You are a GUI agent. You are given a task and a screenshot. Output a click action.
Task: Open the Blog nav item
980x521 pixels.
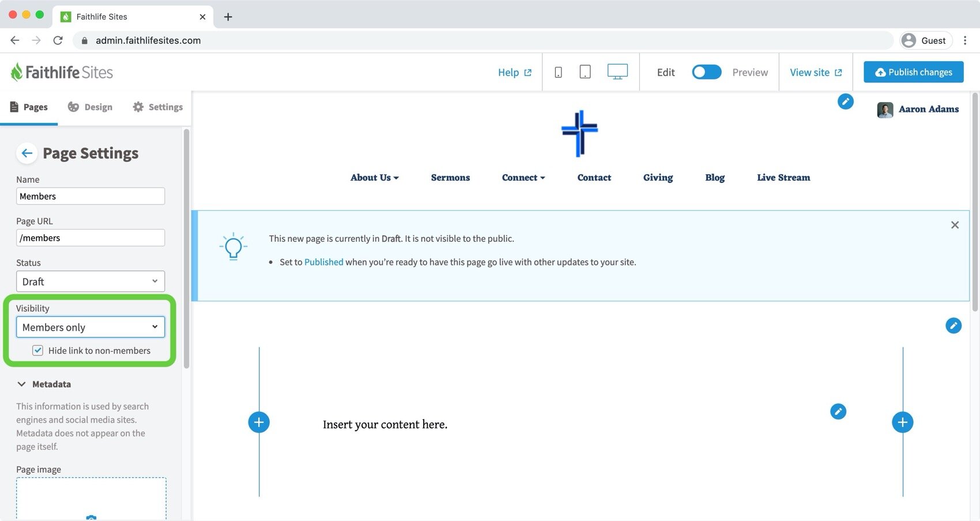tap(715, 178)
